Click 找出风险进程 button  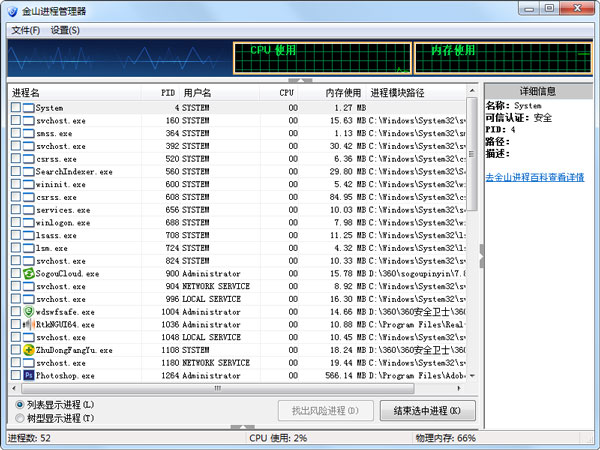(x=326, y=411)
